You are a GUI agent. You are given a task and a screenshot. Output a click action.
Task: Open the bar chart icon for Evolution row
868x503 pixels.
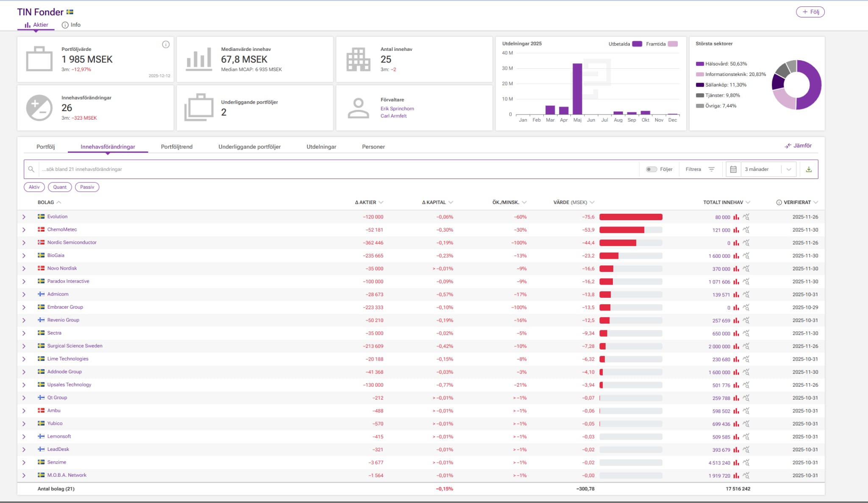pyautogui.click(x=736, y=217)
